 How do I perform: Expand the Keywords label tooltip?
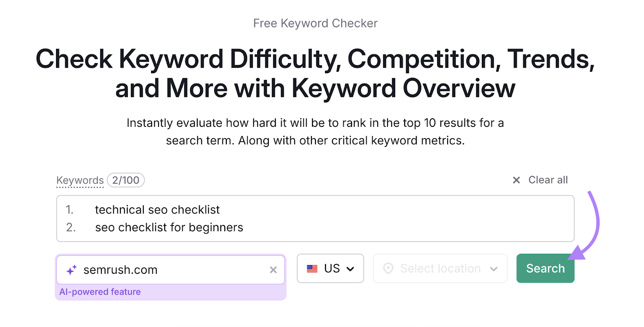click(x=80, y=180)
